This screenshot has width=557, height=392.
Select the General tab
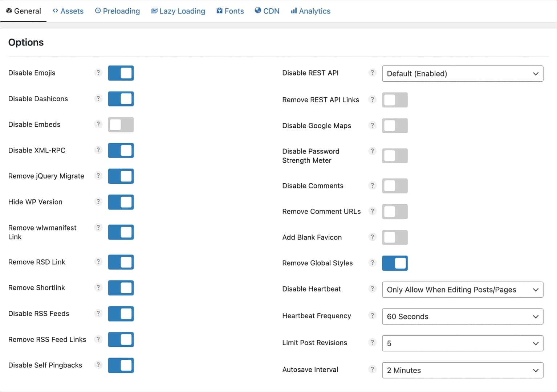[24, 11]
